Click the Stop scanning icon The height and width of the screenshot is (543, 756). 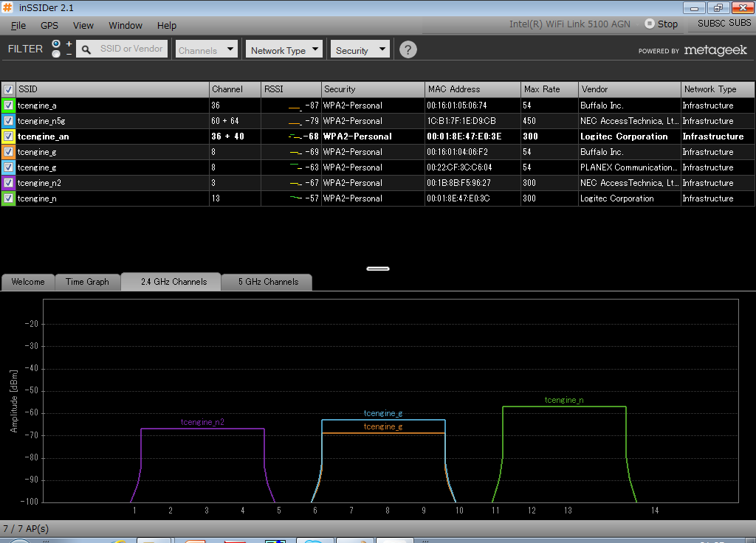tap(650, 24)
